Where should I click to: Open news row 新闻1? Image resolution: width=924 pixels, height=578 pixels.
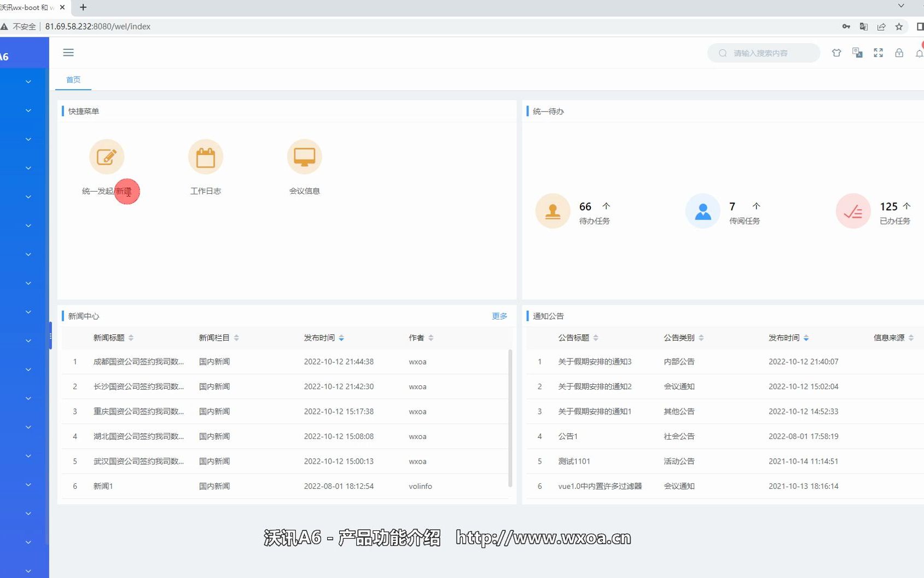103,486
